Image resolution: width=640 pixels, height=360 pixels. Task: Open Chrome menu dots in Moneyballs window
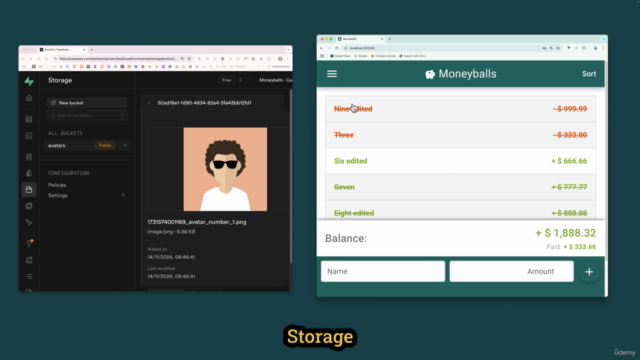click(603, 48)
